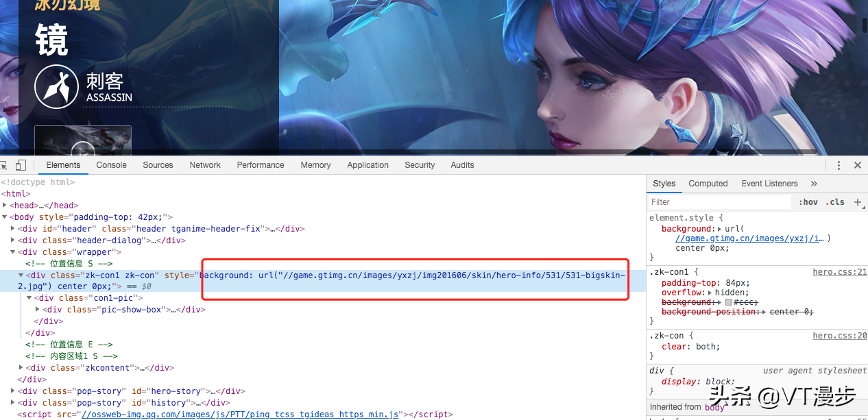Select the <!doctype html> line

[38, 182]
